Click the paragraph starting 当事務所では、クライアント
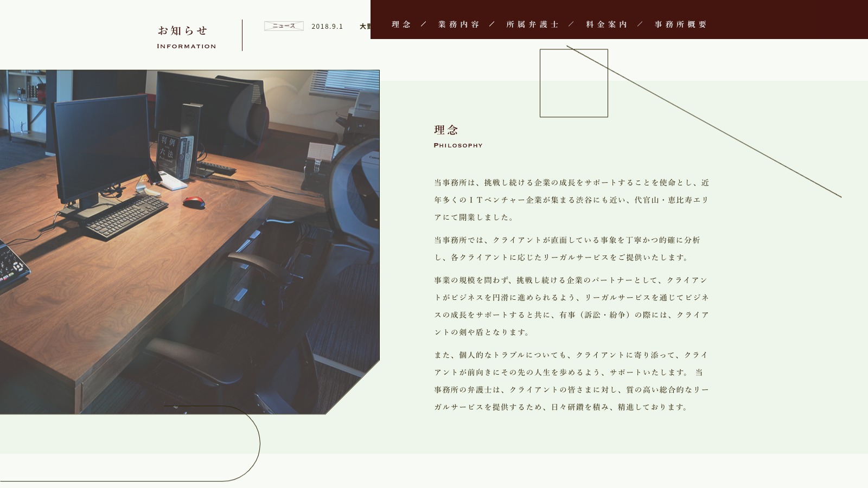868x488 pixels. pos(567,249)
